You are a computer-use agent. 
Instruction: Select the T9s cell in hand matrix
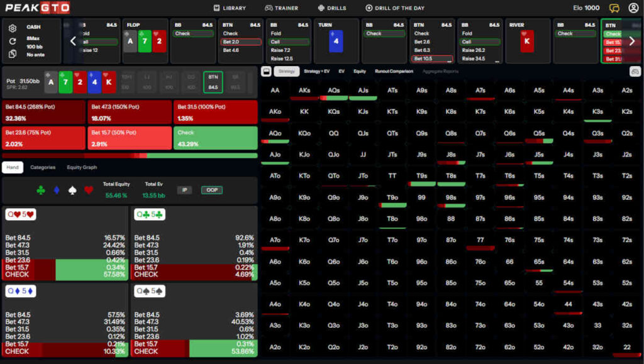pyautogui.click(x=422, y=176)
